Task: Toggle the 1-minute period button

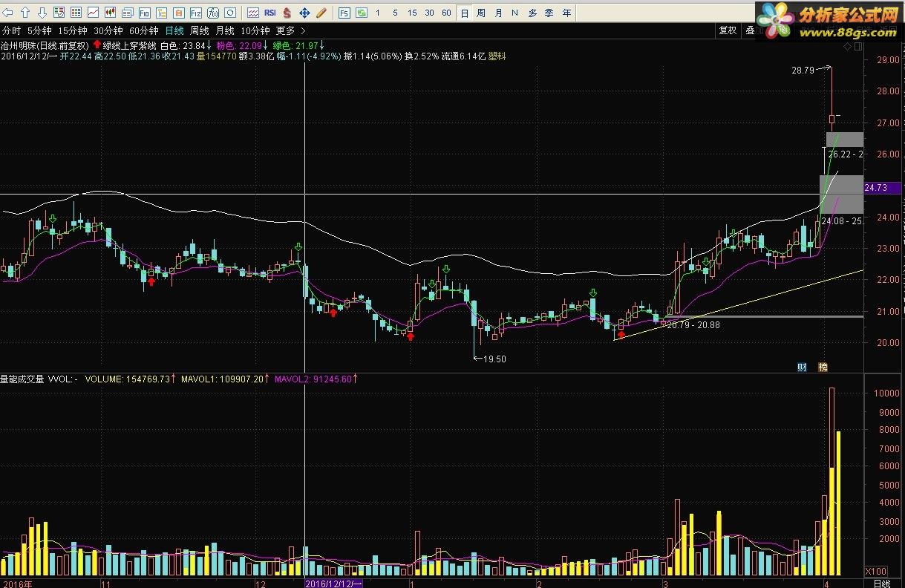Action: click(378, 13)
